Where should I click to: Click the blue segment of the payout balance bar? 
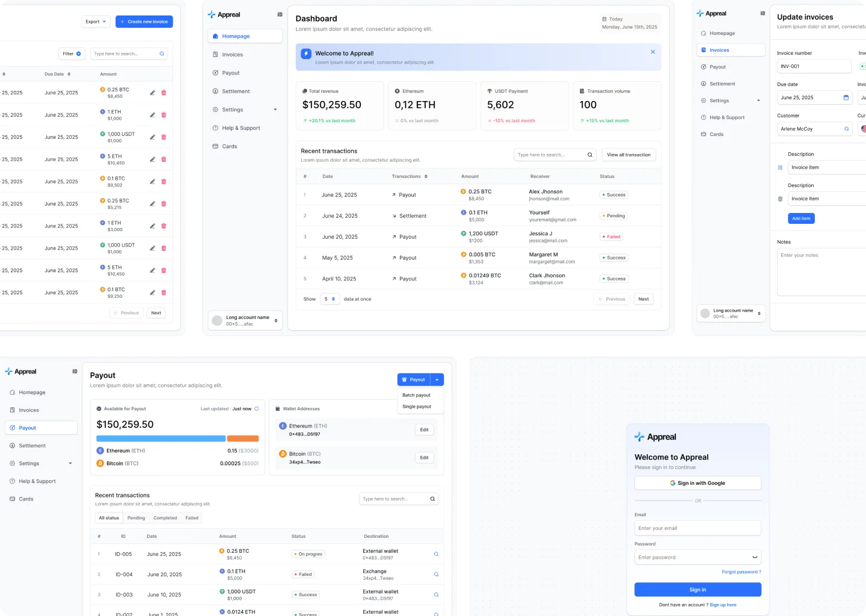[x=161, y=439]
